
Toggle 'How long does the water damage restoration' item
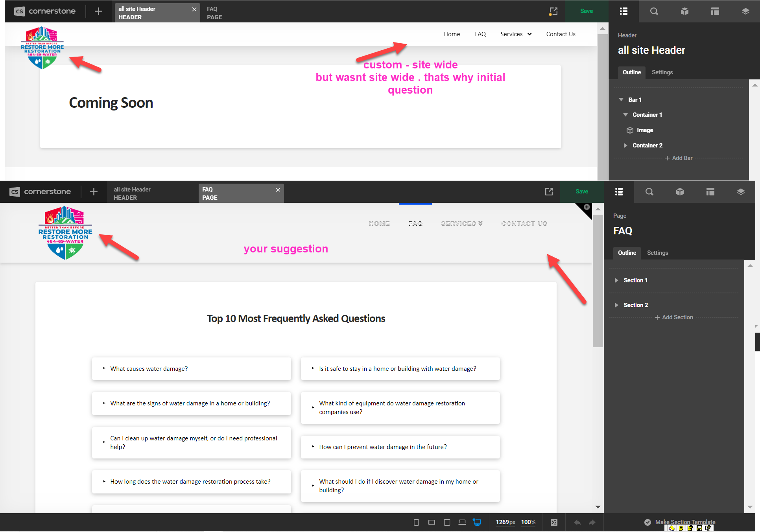191,481
